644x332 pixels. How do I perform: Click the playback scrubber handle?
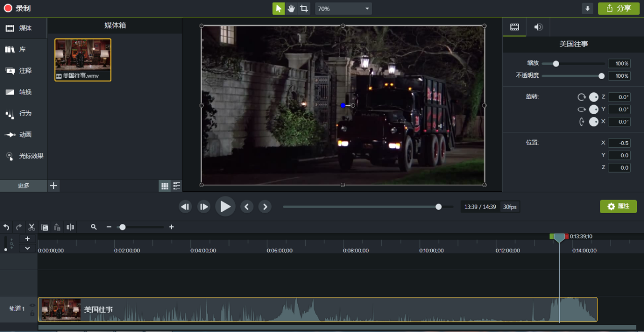438,207
